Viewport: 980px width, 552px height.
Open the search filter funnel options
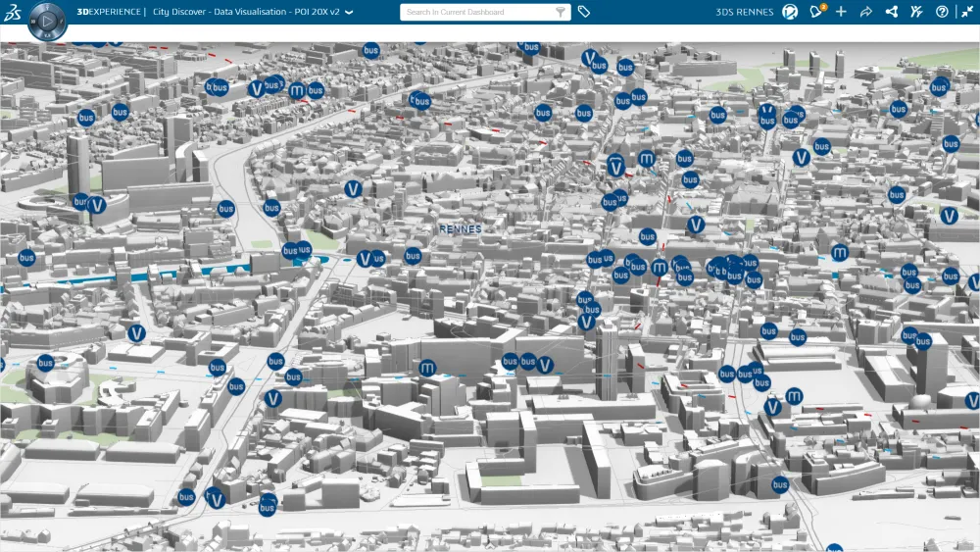(x=561, y=12)
